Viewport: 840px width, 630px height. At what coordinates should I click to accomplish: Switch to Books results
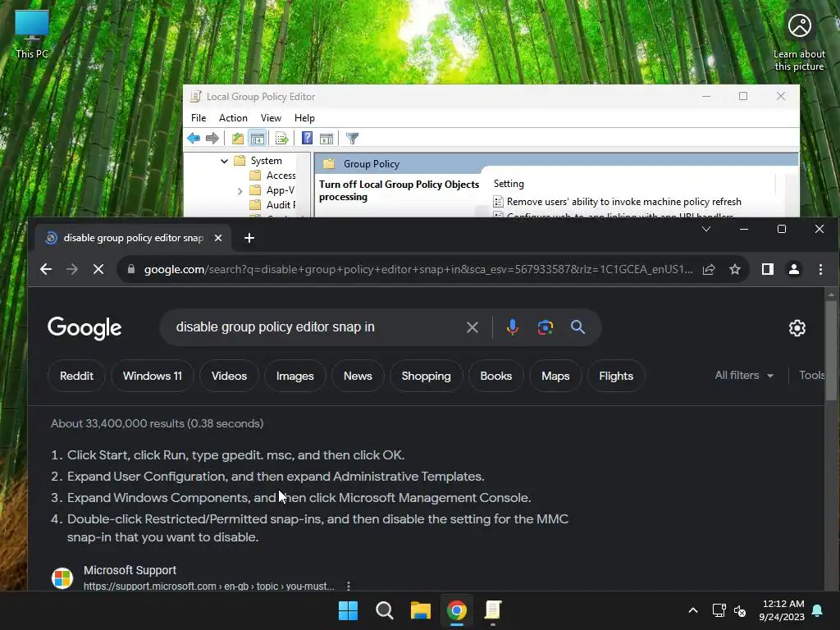[496, 376]
